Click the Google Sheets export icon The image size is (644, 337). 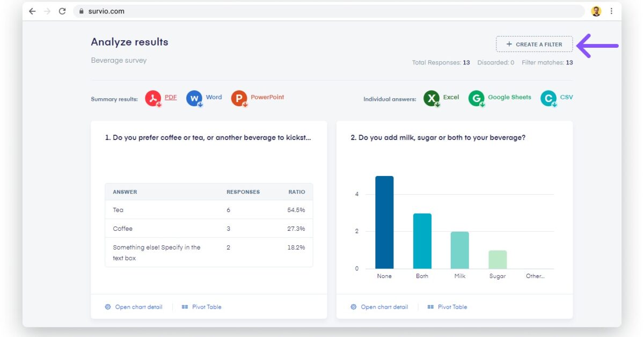tap(476, 98)
